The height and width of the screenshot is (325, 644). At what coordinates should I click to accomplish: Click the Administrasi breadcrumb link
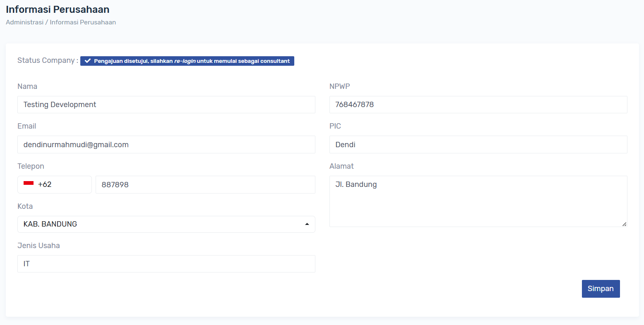pos(24,22)
